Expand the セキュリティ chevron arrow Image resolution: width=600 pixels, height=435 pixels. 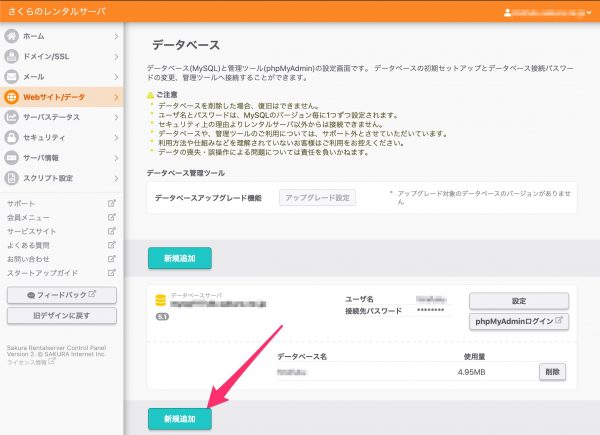click(x=116, y=137)
